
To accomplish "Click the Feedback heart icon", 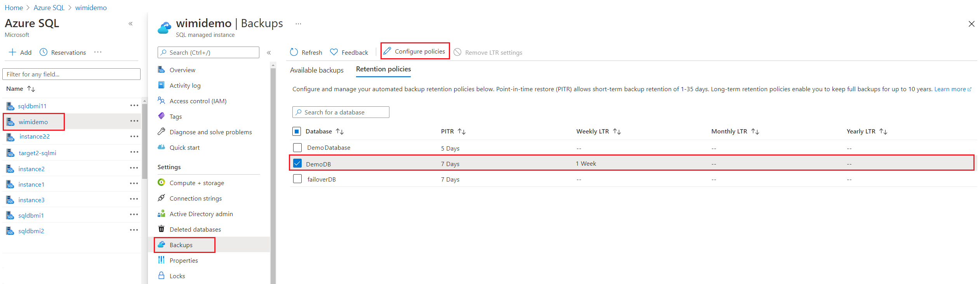I will coord(334,52).
